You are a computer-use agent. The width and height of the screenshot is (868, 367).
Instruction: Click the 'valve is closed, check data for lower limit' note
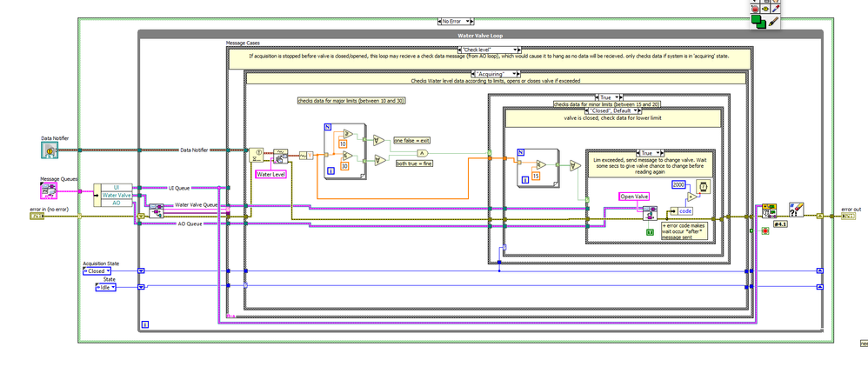611,118
